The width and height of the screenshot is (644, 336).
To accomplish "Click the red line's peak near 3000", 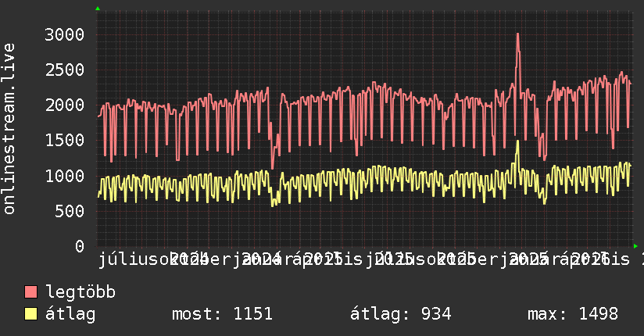I will click(518, 35).
